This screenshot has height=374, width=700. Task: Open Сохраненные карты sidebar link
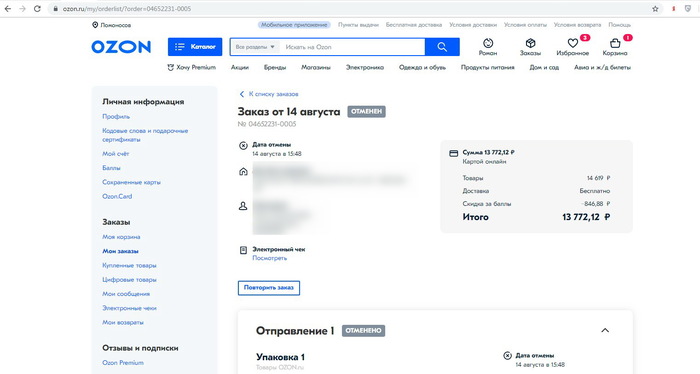[x=131, y=182]
